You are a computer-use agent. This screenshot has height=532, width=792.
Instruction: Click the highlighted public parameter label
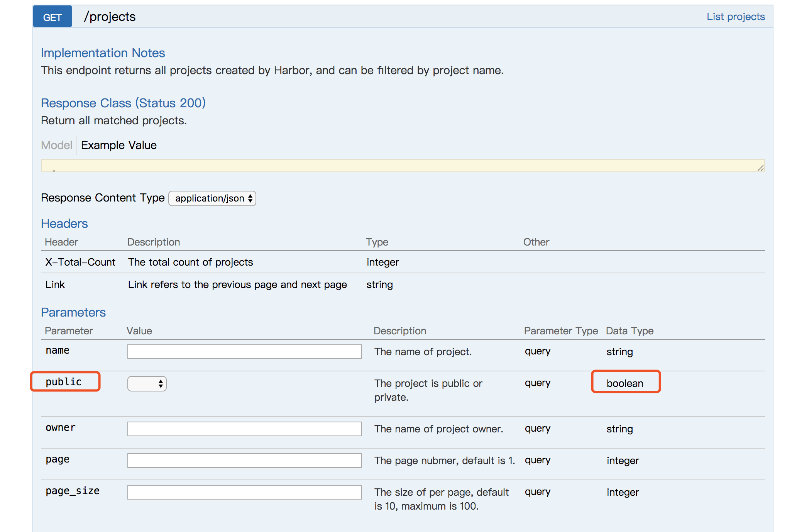pos(64,382)
